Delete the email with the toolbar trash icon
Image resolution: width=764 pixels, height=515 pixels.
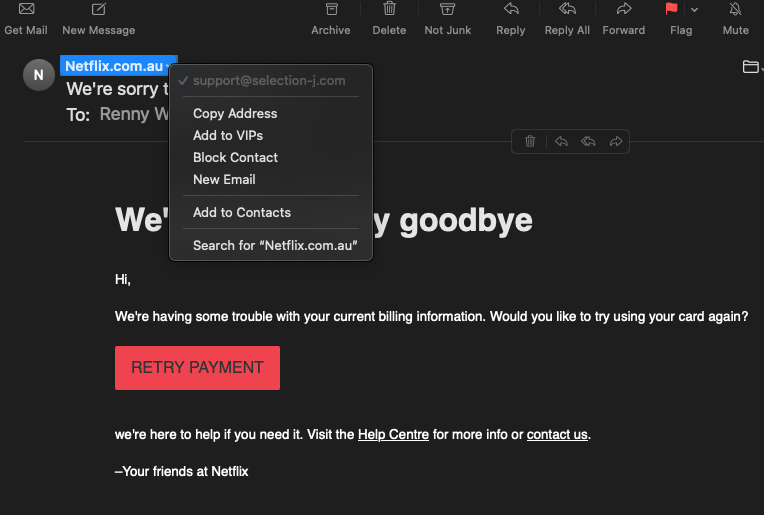pyautogui.click(x=389, y=10)
